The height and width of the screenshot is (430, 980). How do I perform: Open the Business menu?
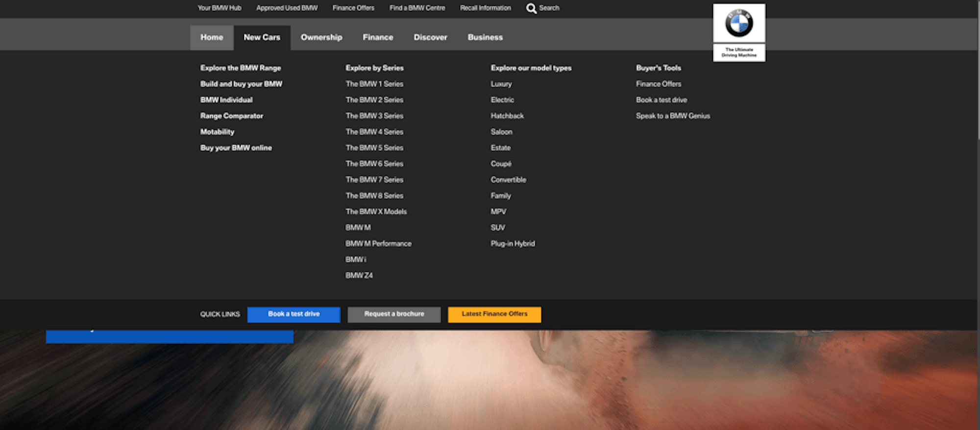[x=485, y=37]
